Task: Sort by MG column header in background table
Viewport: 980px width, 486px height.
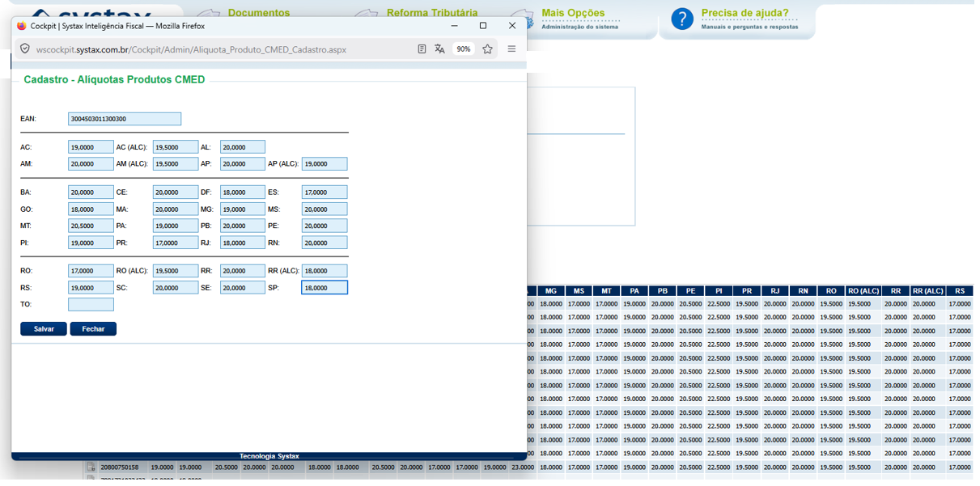Action: [x=551, y=291]
